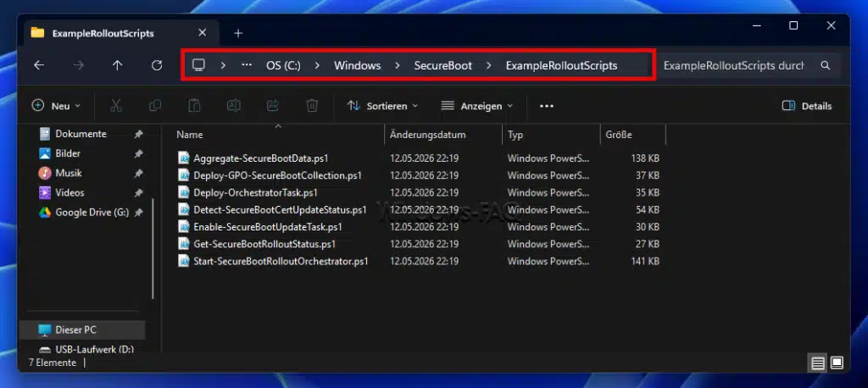
Task: Cut the selection with the scissors icon
Action: [x=115, y=106]
